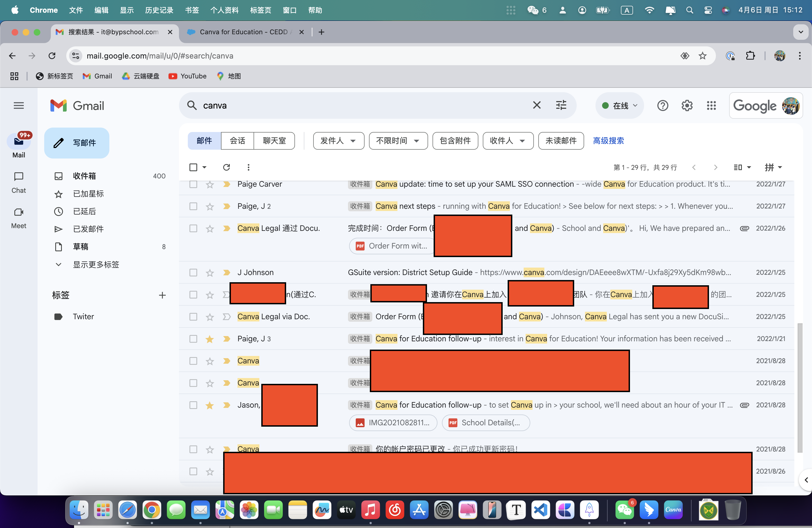Viewport: 812px width, 528px height.
Task: Bookmark this page with star icon
Action: point(702,56)
